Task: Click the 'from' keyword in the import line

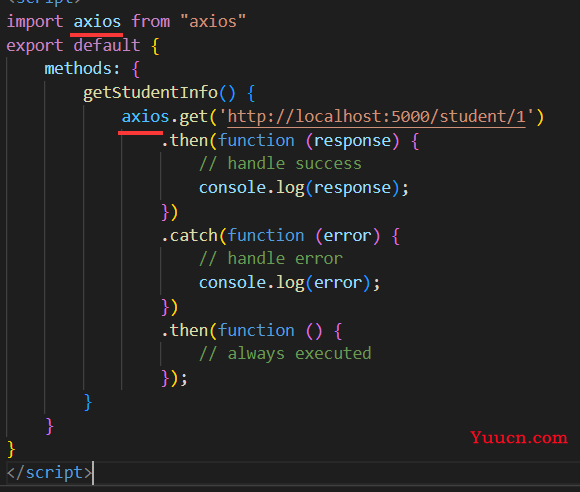Action: 151,21
